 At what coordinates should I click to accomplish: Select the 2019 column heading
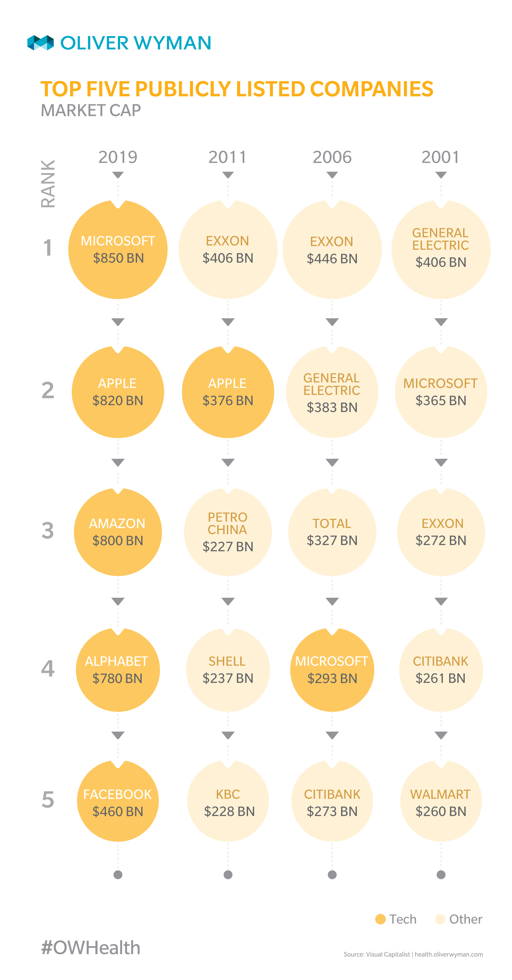(x=118, y=157)
